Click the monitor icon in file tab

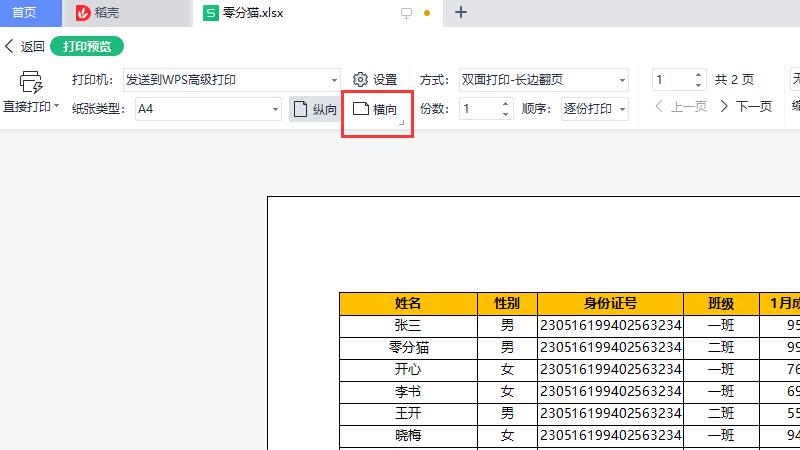tap(406, 13)
